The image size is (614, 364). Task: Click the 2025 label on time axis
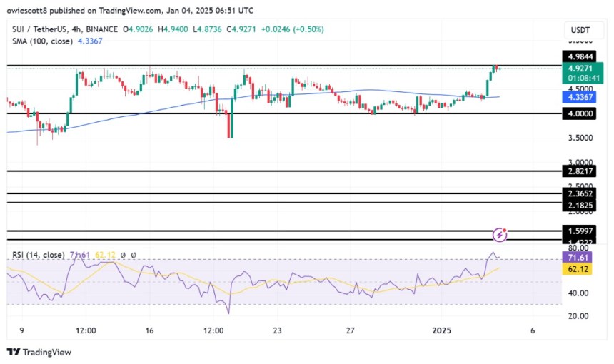(441, 330)
